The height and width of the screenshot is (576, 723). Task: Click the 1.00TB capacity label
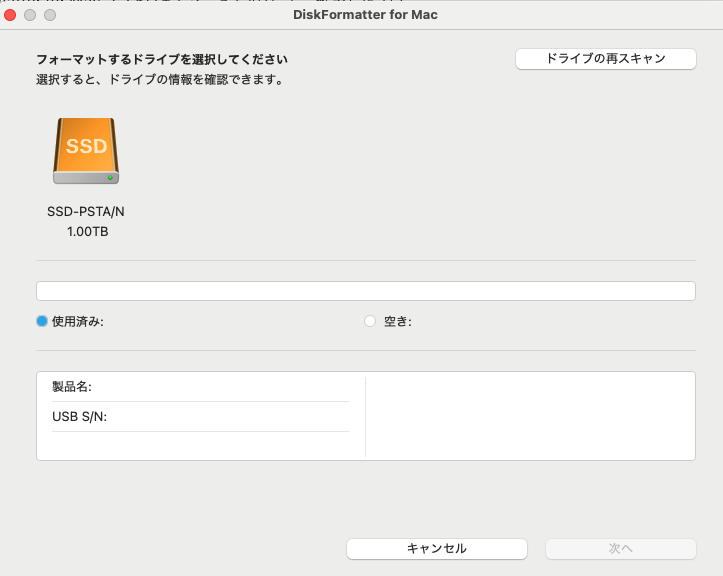86,232
